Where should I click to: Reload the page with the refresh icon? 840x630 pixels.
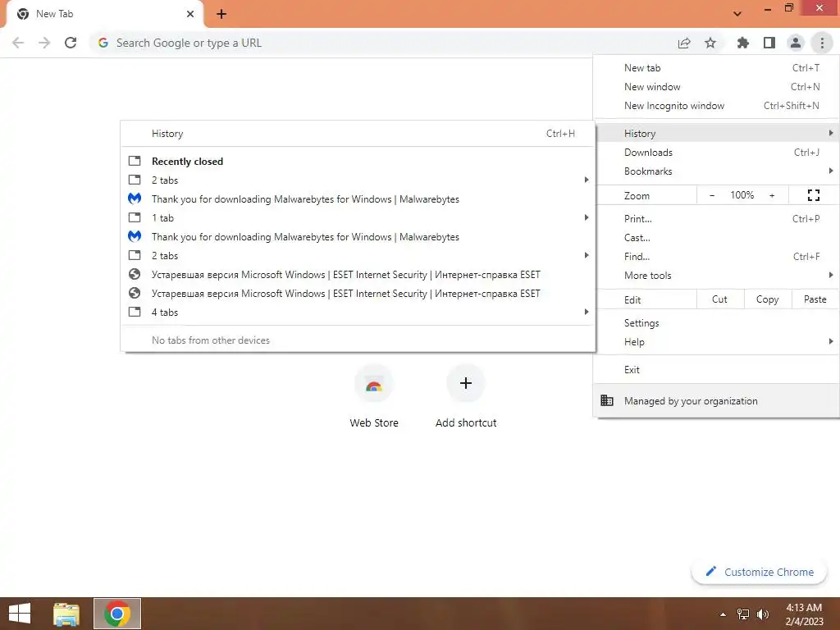point(71,43)
